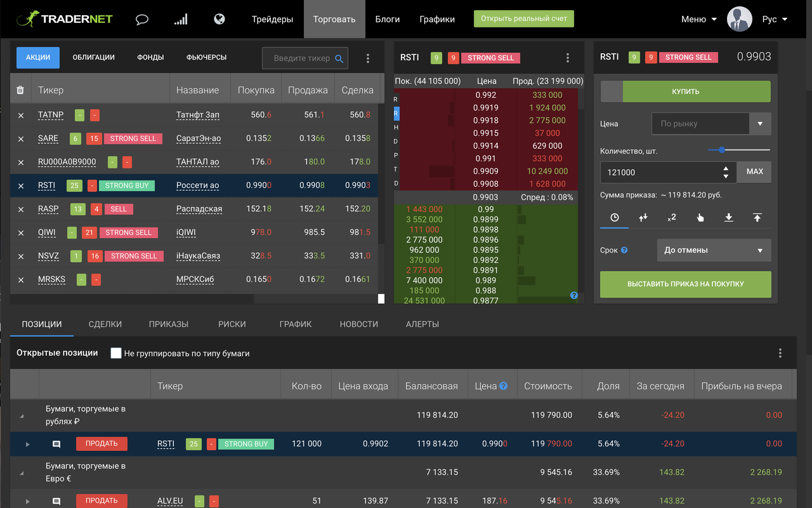The height and width of the screenshot is (508, 812).
Task: Click the MAX quantity button
Action: (x=754, y=171)
